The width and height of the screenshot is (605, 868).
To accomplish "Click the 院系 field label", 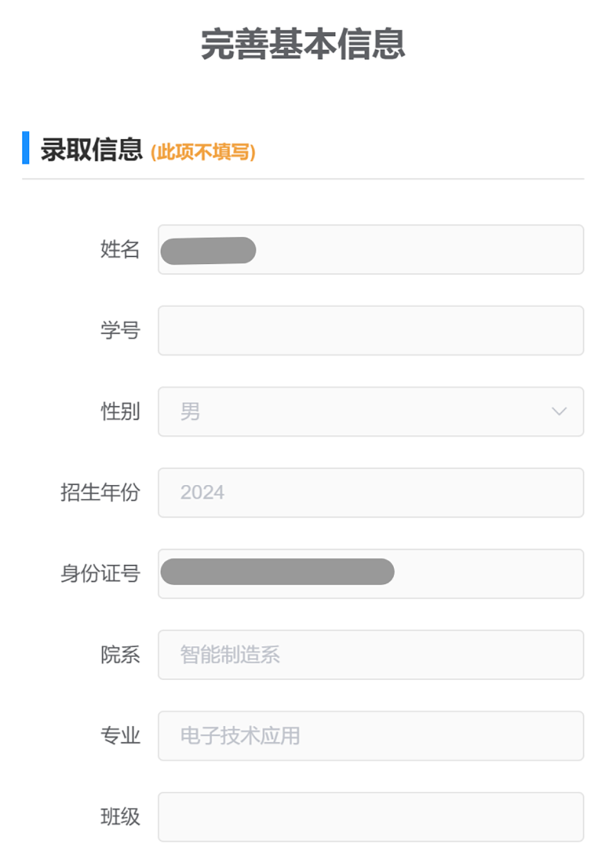I will click(120, 655).
